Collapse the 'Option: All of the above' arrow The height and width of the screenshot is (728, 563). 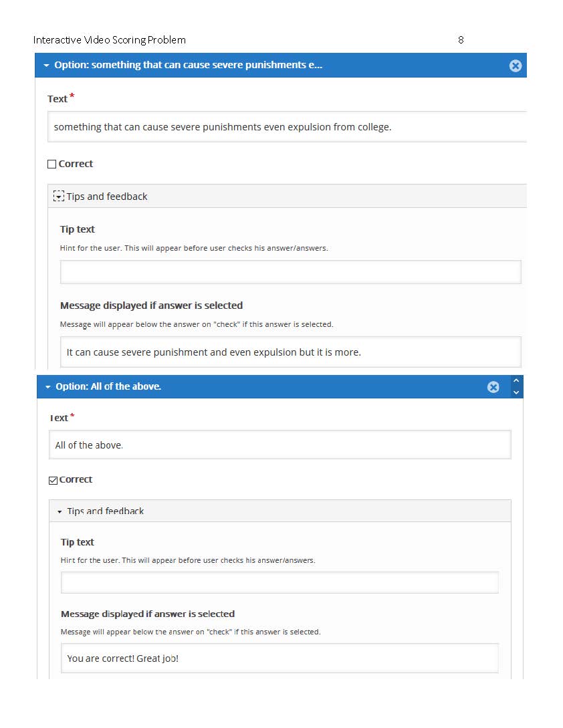coord(48,387)
